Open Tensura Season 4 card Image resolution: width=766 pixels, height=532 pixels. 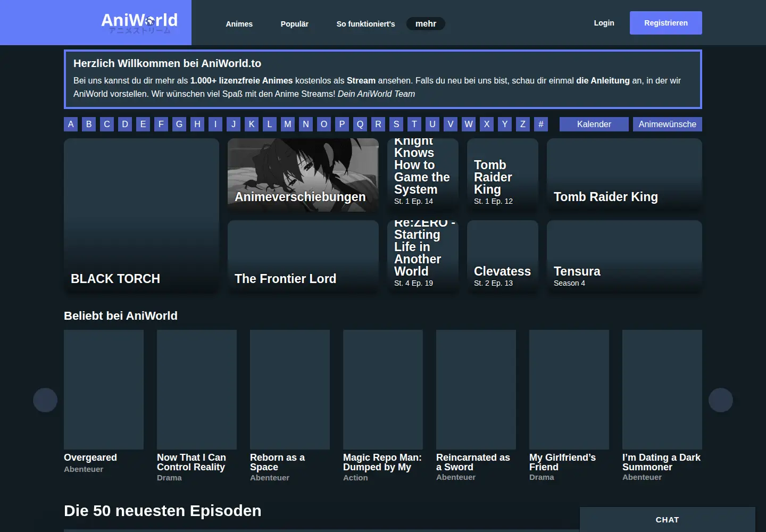(625, 257)
